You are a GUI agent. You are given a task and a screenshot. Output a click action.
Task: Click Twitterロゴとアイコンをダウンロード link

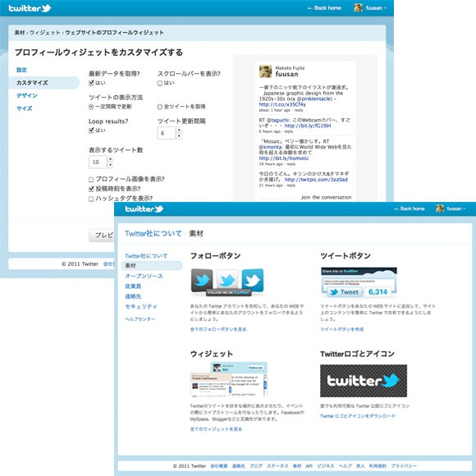pos(358,416)
